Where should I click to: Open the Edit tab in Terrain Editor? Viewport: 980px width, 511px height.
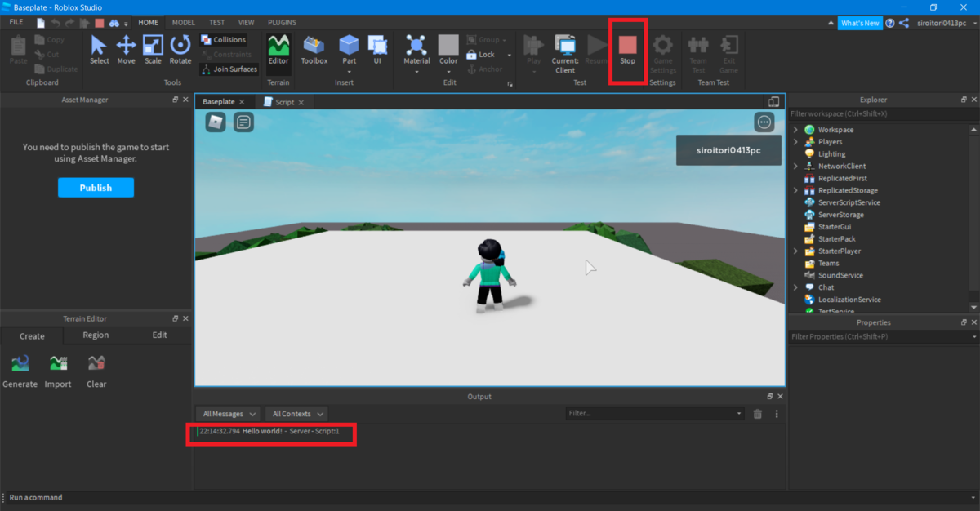pos(160,335)
